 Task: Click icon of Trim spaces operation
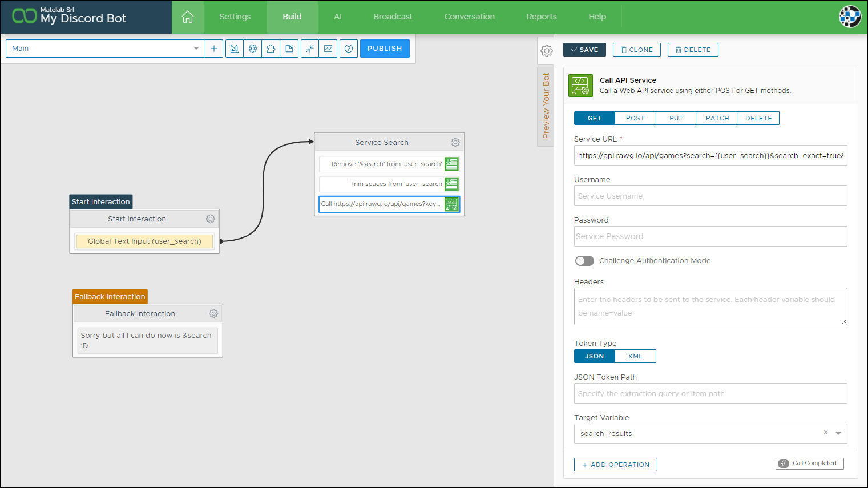[x=451, y=184]
